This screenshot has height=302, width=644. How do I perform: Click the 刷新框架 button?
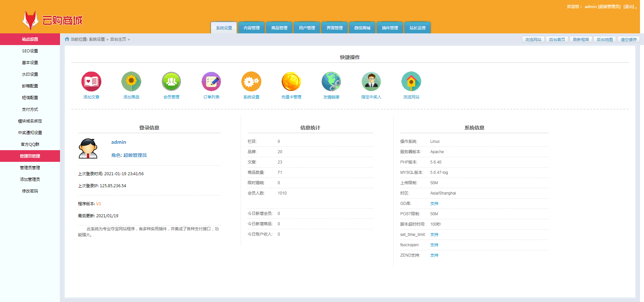point(581,40)
